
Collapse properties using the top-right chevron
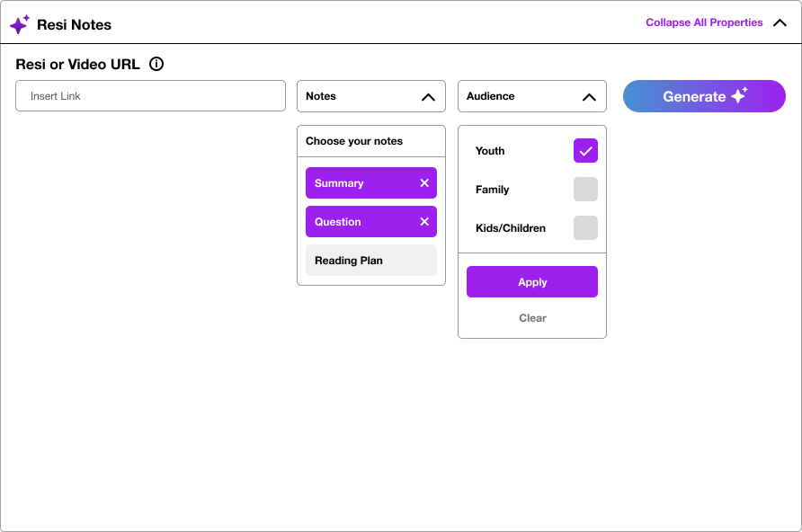pos(780,22)
